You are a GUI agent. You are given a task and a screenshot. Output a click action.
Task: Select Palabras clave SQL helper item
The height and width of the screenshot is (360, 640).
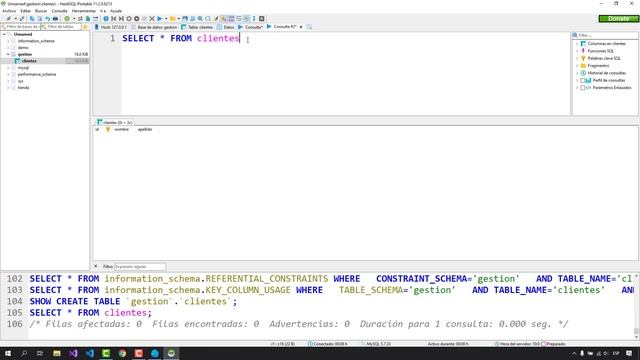point(604,58)
